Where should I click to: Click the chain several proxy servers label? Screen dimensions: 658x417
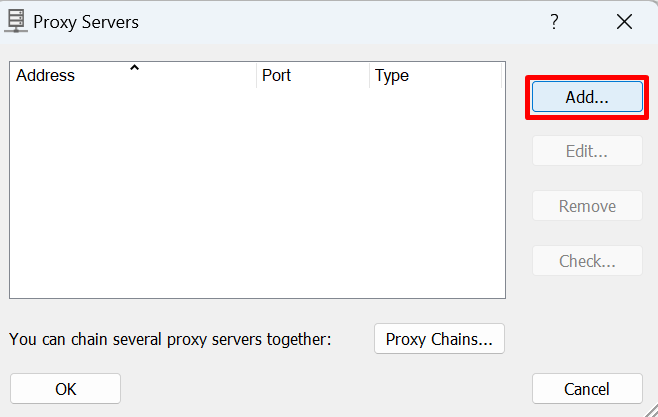click(x=170, y=339)
